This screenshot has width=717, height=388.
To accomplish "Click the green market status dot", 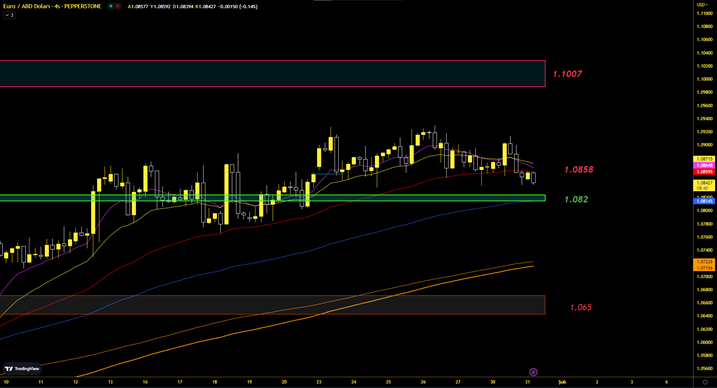I will coord(111,6).
